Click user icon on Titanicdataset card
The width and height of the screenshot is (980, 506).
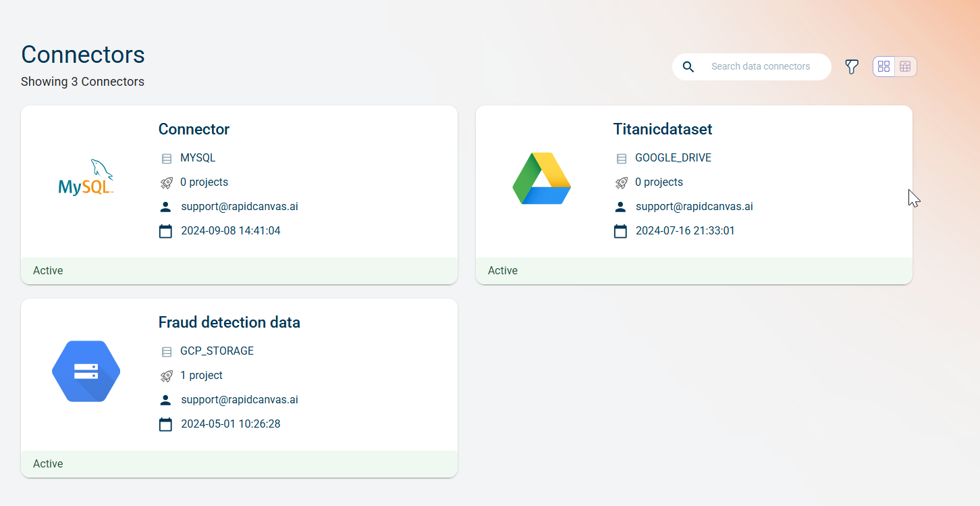(x=620, y=207)
